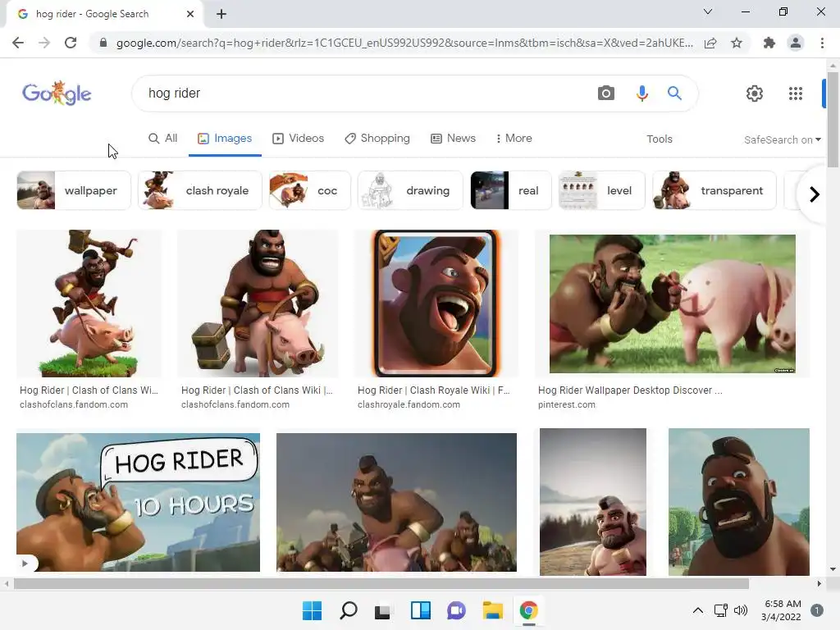This screenshot has height=630, width=840.
Task: Select the Images tab
Action: tap(225, 138)
